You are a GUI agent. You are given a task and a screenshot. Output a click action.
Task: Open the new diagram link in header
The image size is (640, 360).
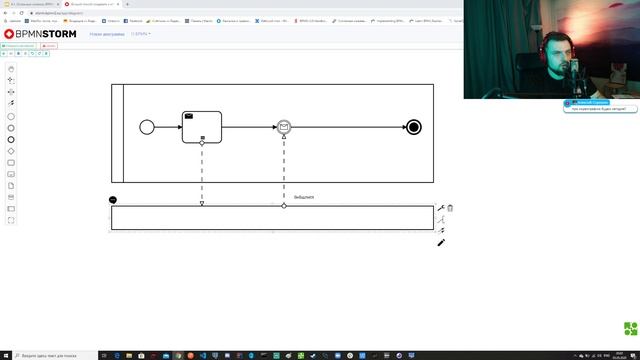[107, 34]
